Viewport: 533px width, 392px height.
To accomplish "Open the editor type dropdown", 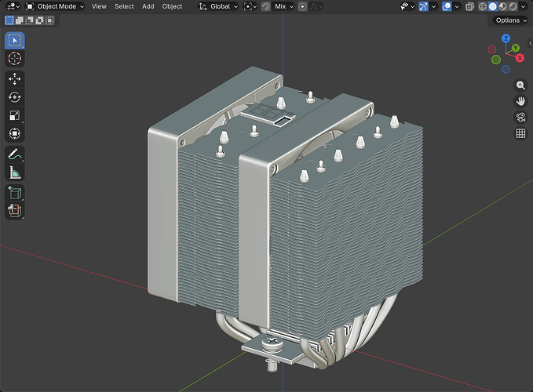I will [x=13, y=6].
